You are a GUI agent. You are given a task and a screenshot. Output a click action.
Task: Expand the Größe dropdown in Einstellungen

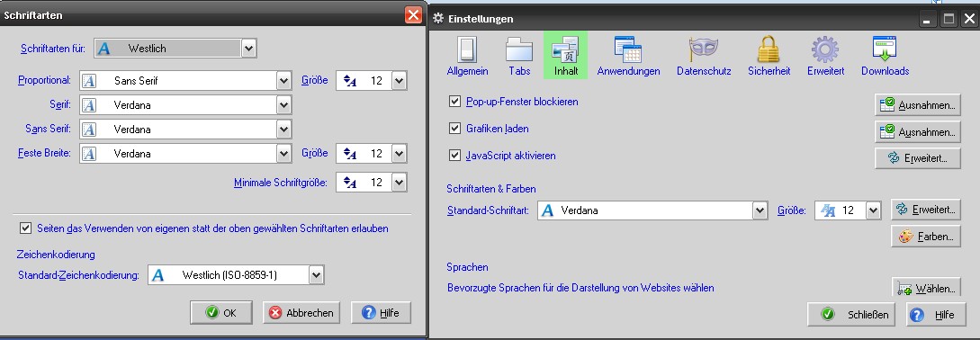tap(873, 210)
